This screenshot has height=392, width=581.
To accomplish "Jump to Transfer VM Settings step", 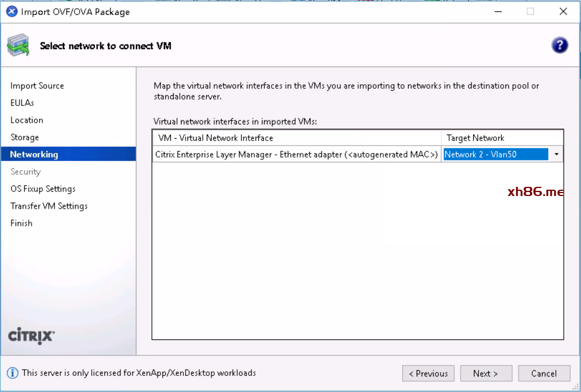I will click(x=49, y=206).
